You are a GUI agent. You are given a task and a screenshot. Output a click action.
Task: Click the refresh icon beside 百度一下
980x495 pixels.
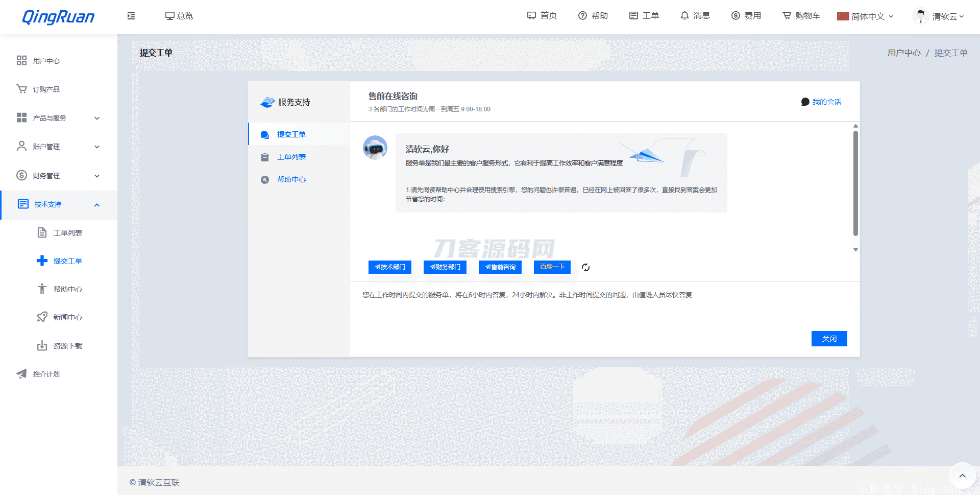pyautogui.click(x=585, y=267)
